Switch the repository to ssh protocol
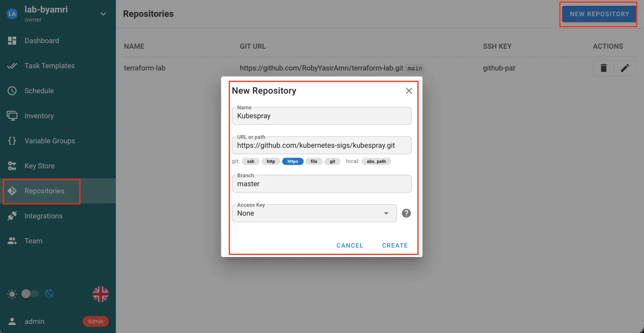Screen dimensions: 644x333 coord(251,161)
